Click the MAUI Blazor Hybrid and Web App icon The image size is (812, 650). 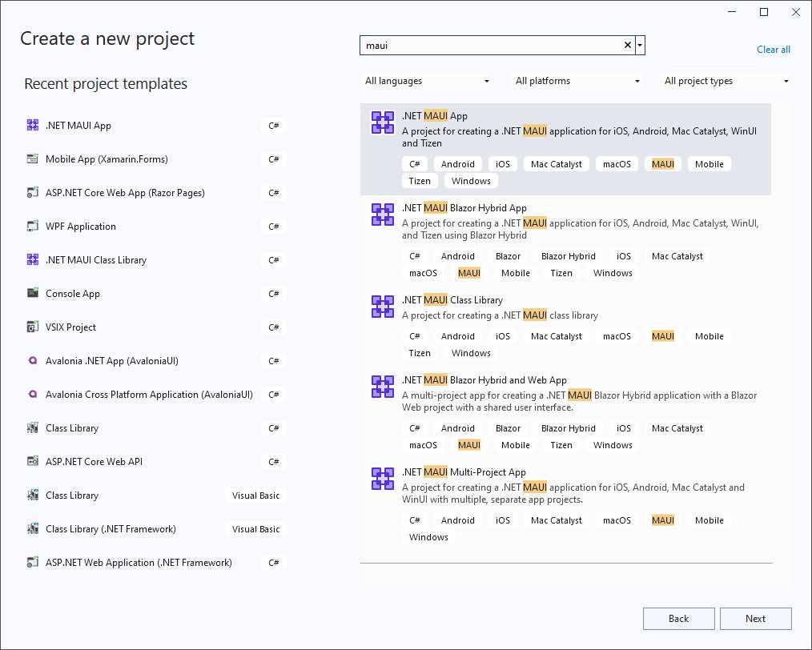pos(383,387)
